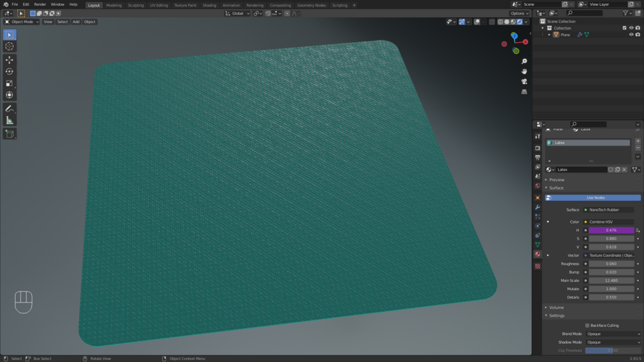This screenshot has height=362, width=644.
Task: Open the Render properties tab
Action: [538, 148]
